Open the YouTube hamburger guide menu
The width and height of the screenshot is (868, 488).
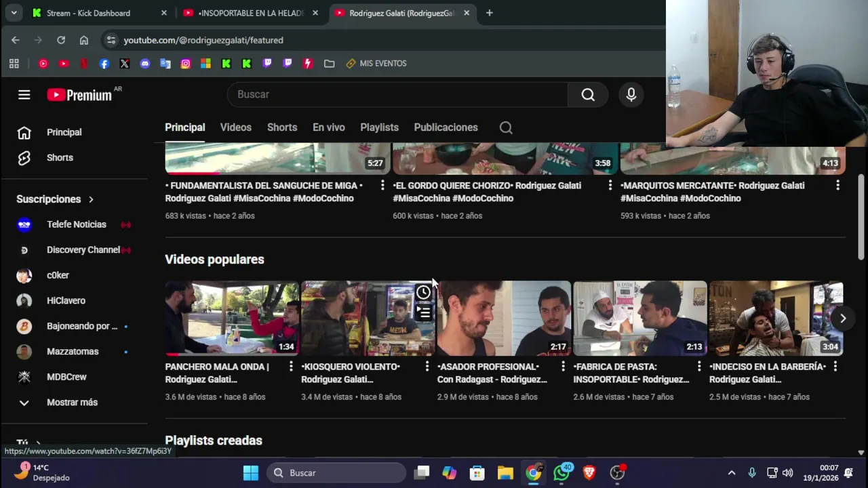(x=24, y=95)
